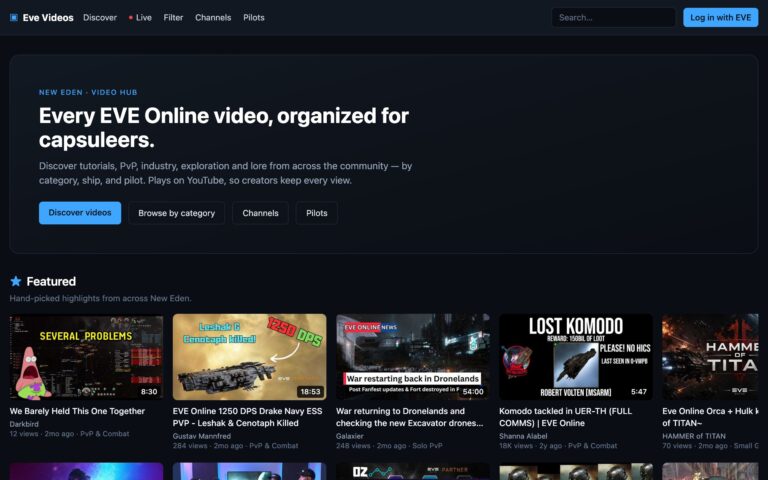Open title Eve Online Orca + Hulk

click(x=710, y=417)
